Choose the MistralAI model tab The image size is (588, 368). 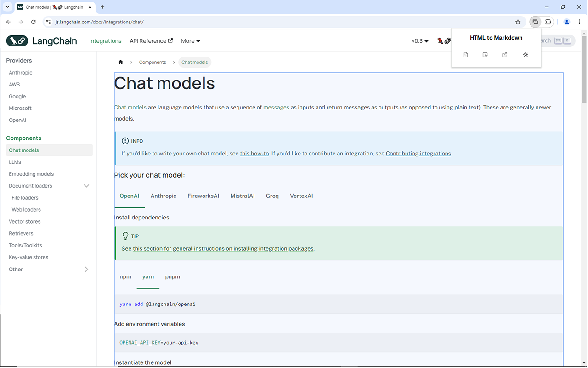click(242, 196)
